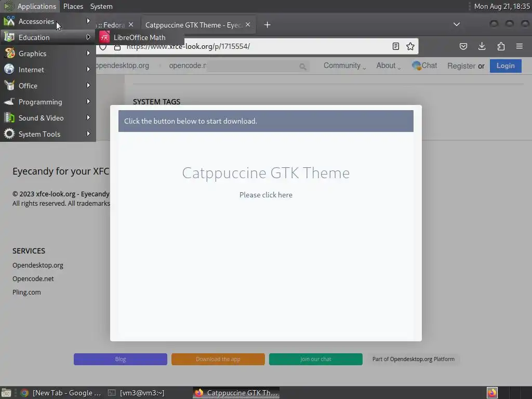Open the Office menu category
The width and height of the screenshot is (532, 399).
(48, 86)
